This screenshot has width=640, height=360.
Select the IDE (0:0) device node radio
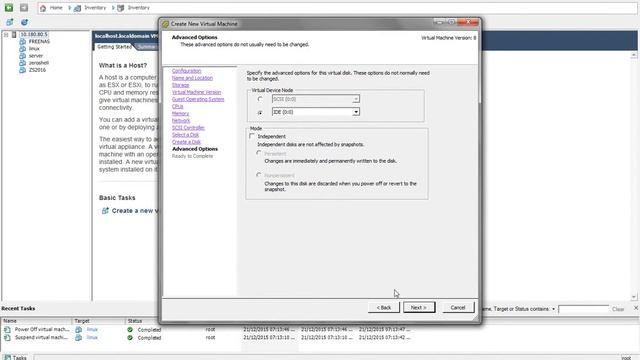(x=260, y=112)
